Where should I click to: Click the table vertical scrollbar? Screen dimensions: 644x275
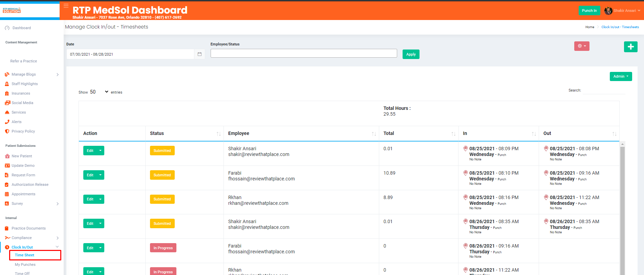[622, 210]
